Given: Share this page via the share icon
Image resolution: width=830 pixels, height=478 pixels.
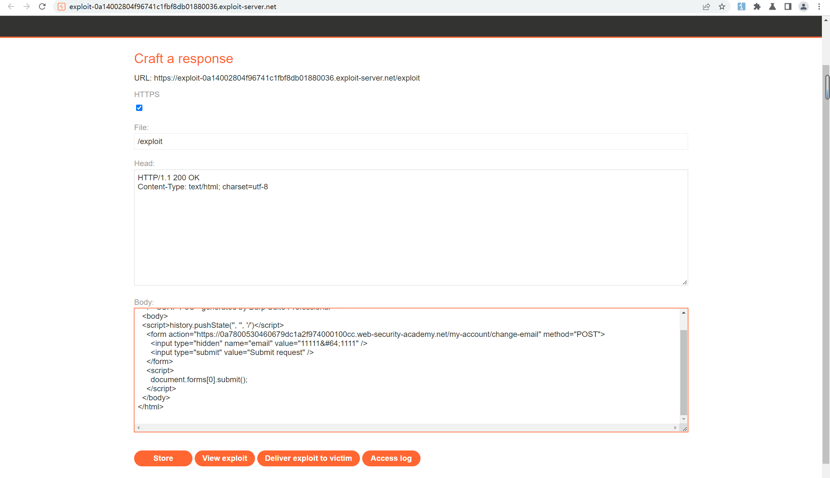Looking at the screenshot, I should click(706, 7).
